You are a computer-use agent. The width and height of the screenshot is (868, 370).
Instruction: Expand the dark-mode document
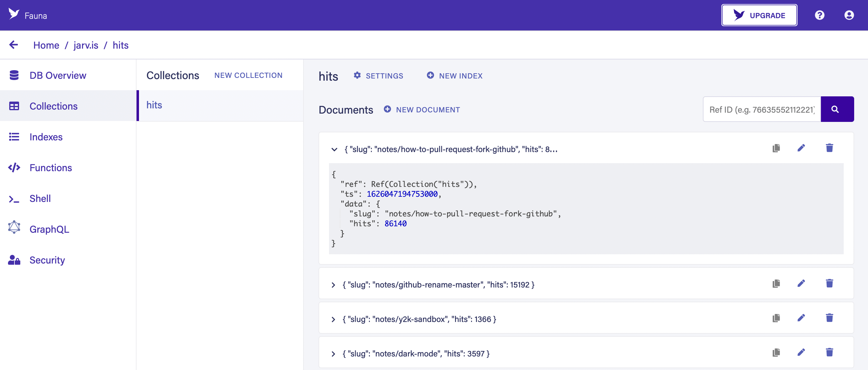pos(333,354)
